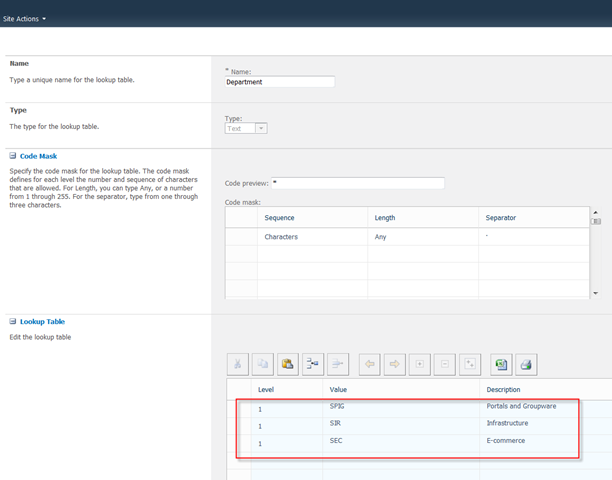Collapse the Code Mask section
Image resolution: width=612 pixels, height=480 pixels.
pos(12,157)
